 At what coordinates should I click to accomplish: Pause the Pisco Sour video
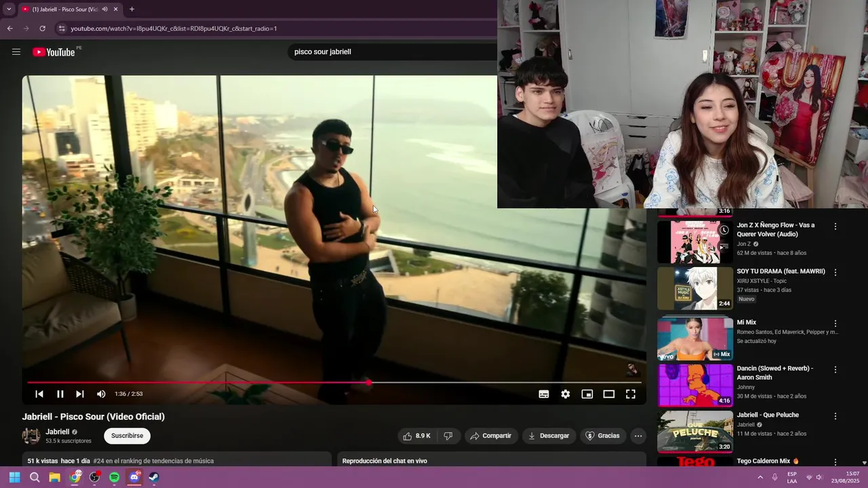pos(60,394)
